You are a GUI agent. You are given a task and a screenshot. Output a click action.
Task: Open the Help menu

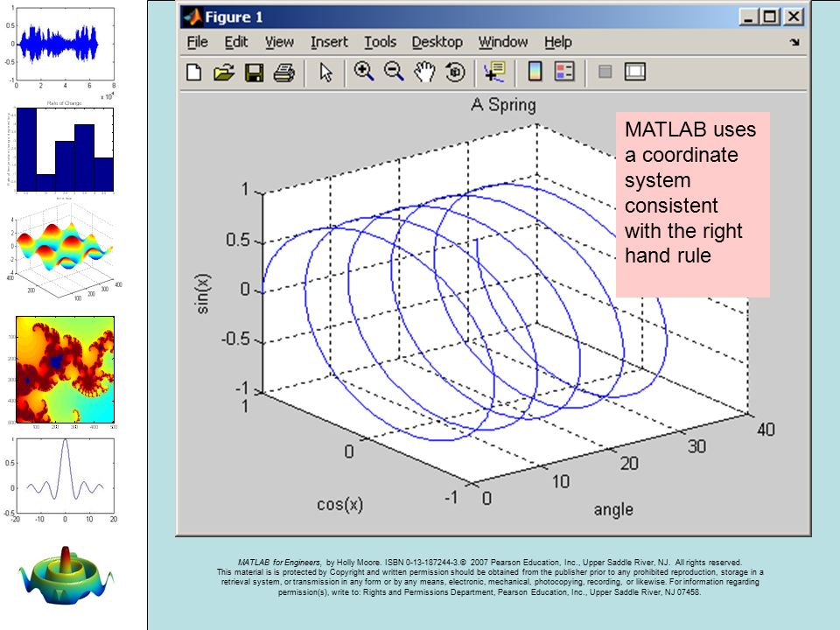[x=558, y=42]
